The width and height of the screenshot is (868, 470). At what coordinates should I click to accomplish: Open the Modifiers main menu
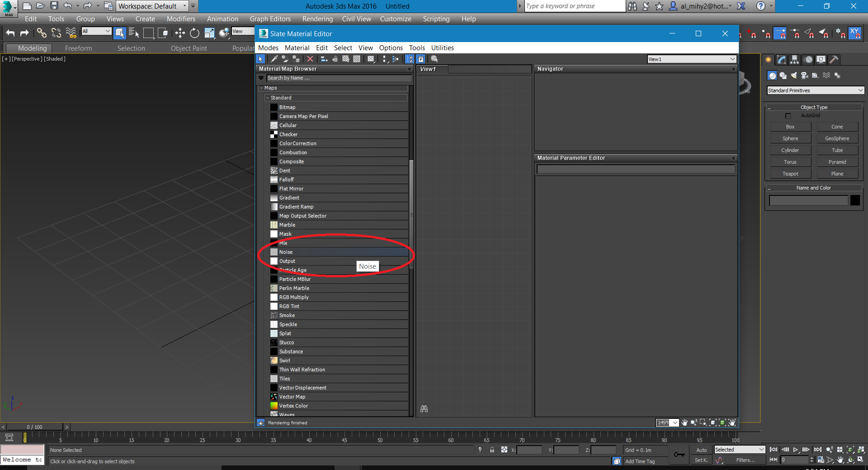(181, 19)
